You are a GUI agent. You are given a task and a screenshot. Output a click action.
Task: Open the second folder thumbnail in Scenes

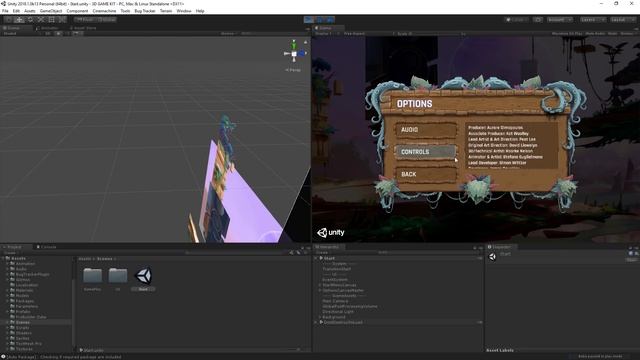tap(118, 276)
